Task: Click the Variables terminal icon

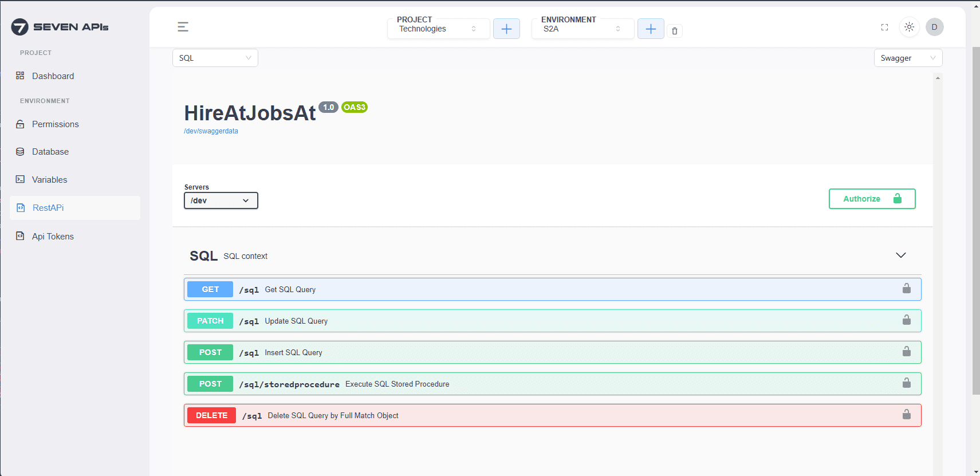Action: tap(20, 179)
